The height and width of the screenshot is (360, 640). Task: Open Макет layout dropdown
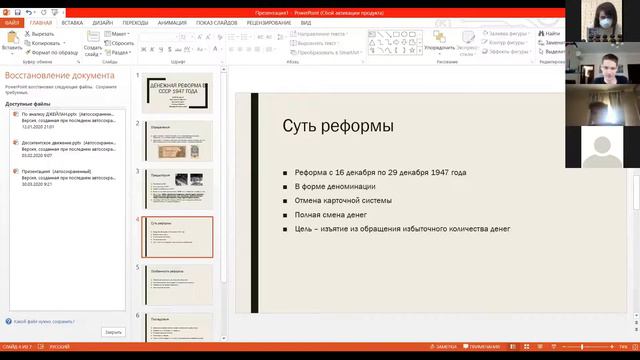pyautogui.click(x=117, y=34)
